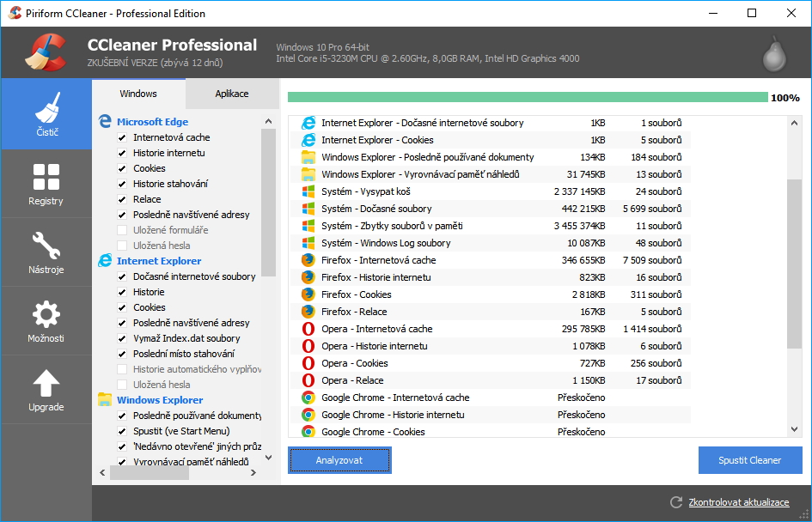Switch to the Aplikace tab
812x522 pixels.
point(232,94)
